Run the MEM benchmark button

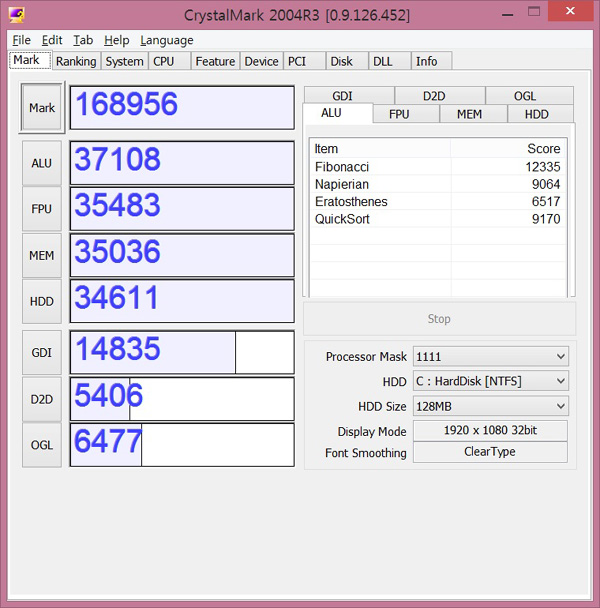[42, 255]
